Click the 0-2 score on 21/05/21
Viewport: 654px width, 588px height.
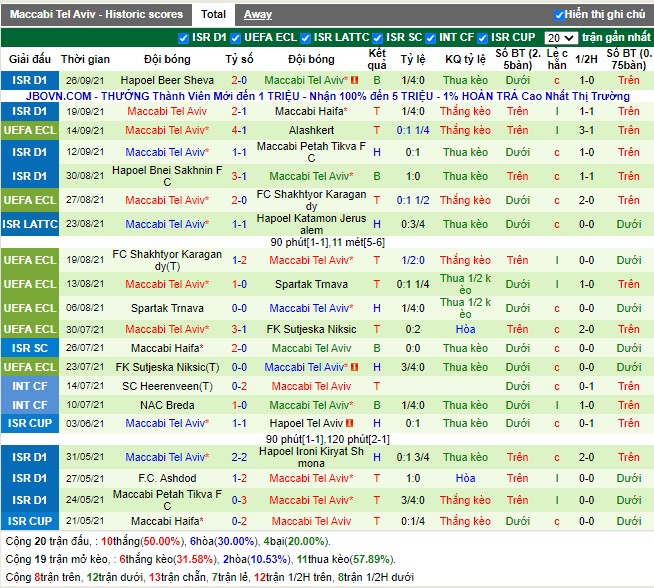click(x=239, y=521)
